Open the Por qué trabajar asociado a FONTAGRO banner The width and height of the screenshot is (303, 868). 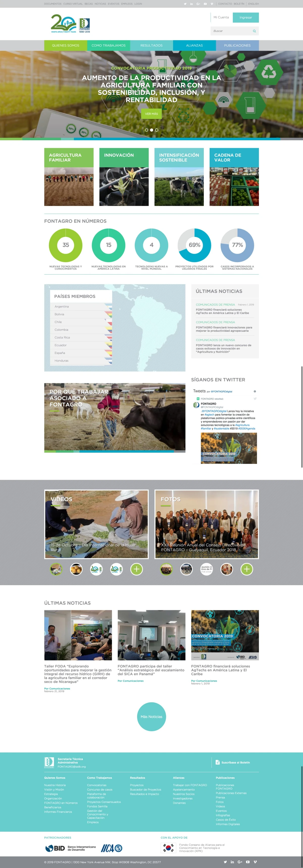115,417
